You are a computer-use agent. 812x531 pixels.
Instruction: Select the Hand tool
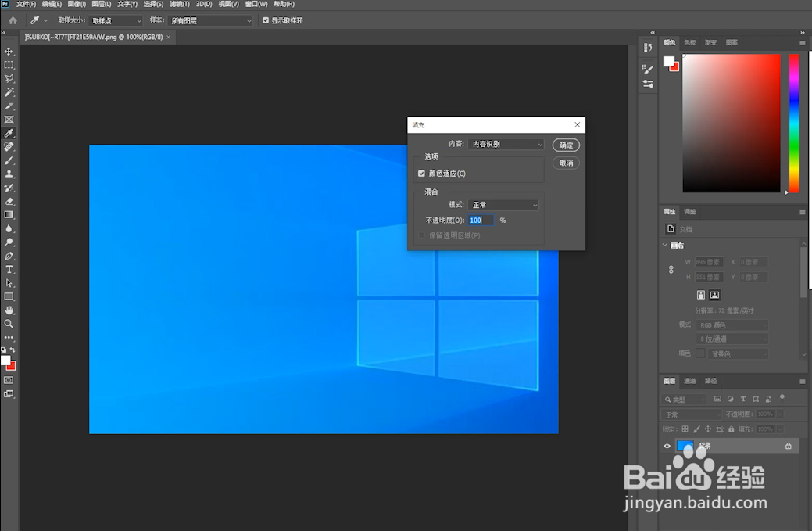(x=9, y=310)
